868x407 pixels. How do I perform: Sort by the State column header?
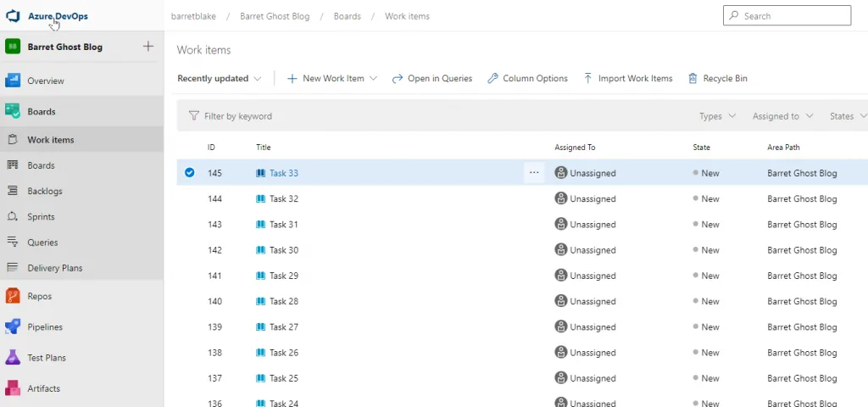coord(701,148)
